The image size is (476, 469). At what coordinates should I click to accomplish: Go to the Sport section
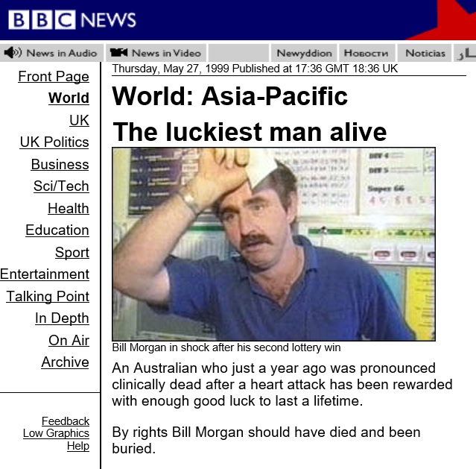[72, 252]
